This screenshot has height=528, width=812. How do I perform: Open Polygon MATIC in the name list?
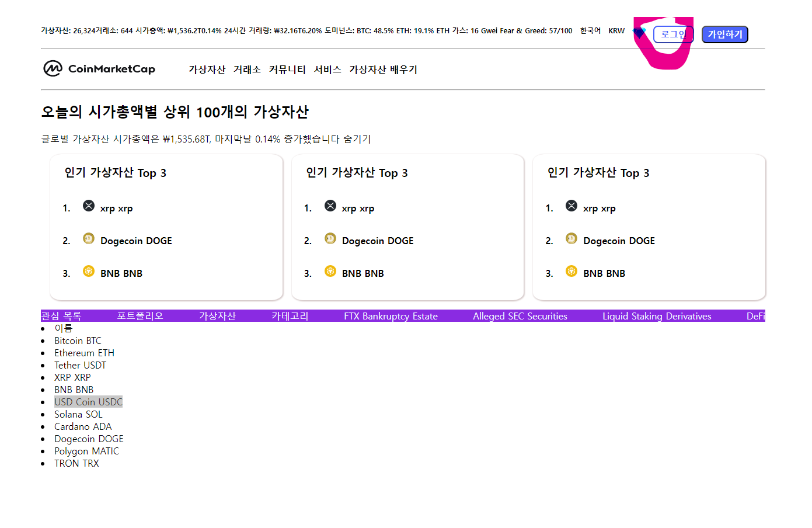pyautogui.click(x=86, y=451)
